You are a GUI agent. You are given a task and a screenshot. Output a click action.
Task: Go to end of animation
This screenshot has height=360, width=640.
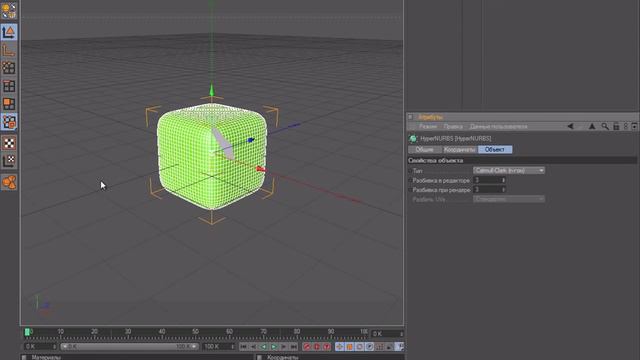(x=294, y=347)
